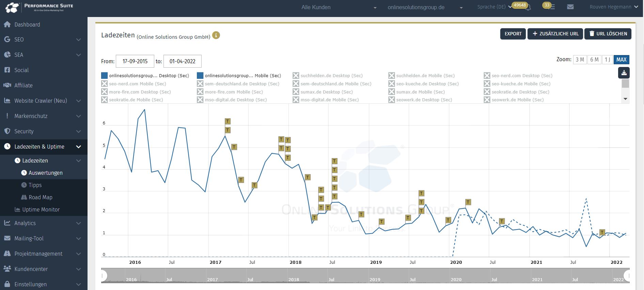Open notifications bell with 49648 badge
This screenshot has width=644, height=290.
point(528,7)
